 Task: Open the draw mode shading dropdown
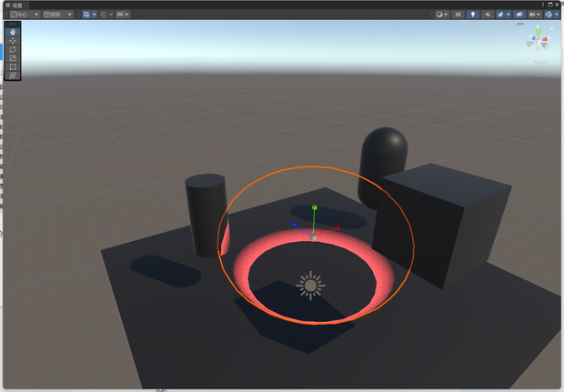tap(441, 15)
